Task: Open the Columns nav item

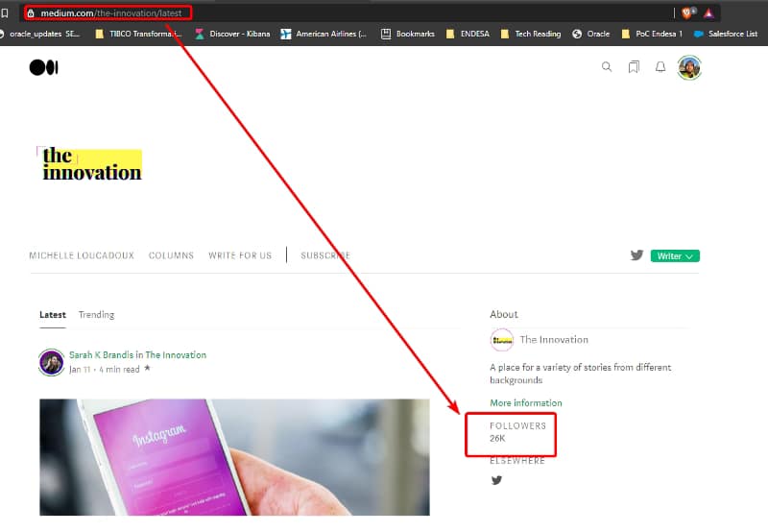Action: pos(171,255)
